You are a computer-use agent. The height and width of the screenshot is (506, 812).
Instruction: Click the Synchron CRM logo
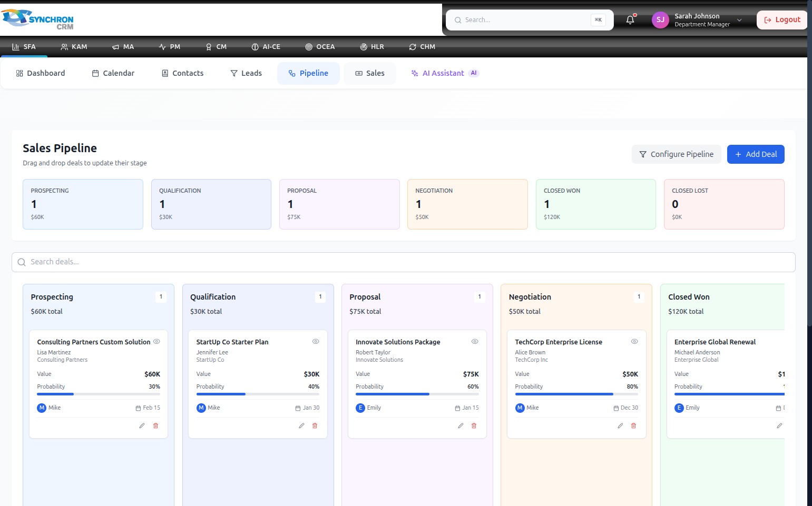click(x=37, y=19)
